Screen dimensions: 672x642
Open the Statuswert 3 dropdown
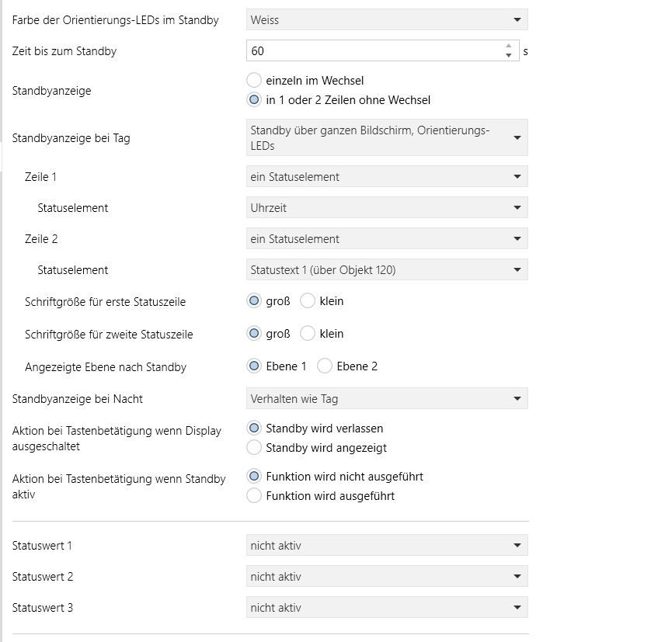386,608
